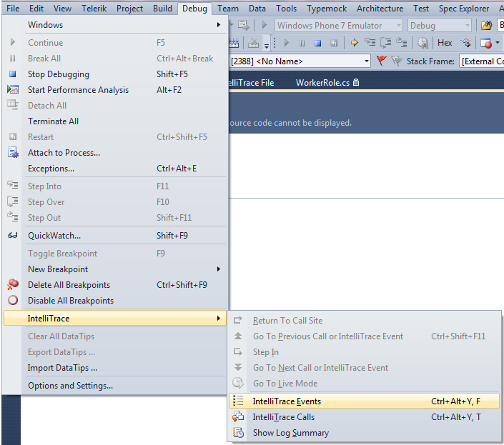Click the Stop Debugging toolbar square icon
Image resolution: width=504 pixels, height=445 pixels.
[x=318, y=43]
